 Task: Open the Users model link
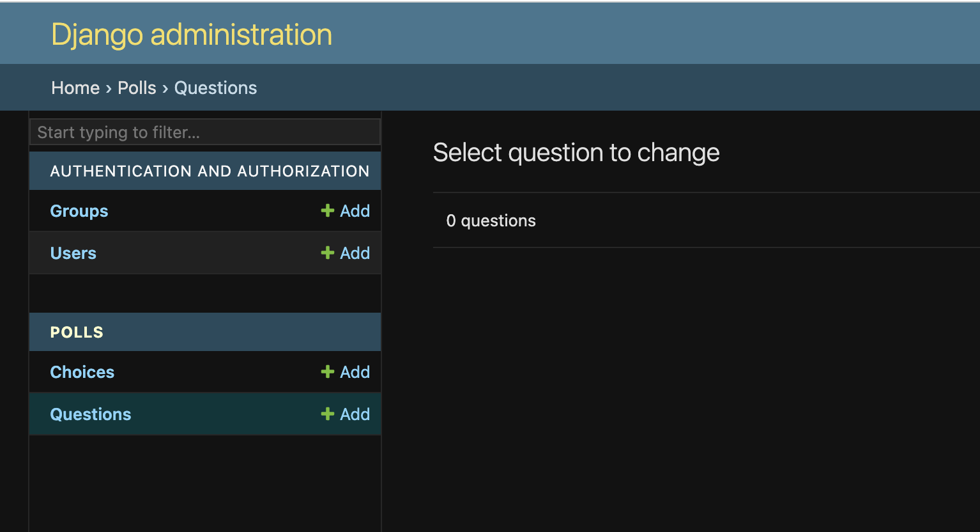pyautogui.click(x=73, y=253)
